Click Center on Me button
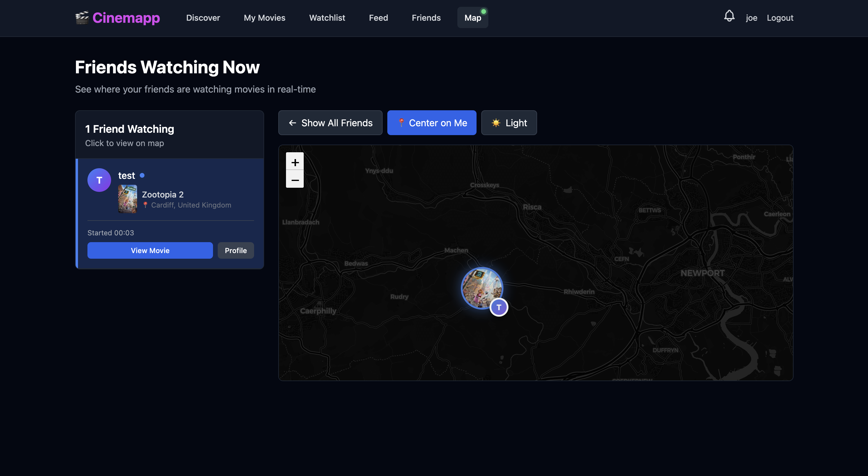 coord(432,123)
